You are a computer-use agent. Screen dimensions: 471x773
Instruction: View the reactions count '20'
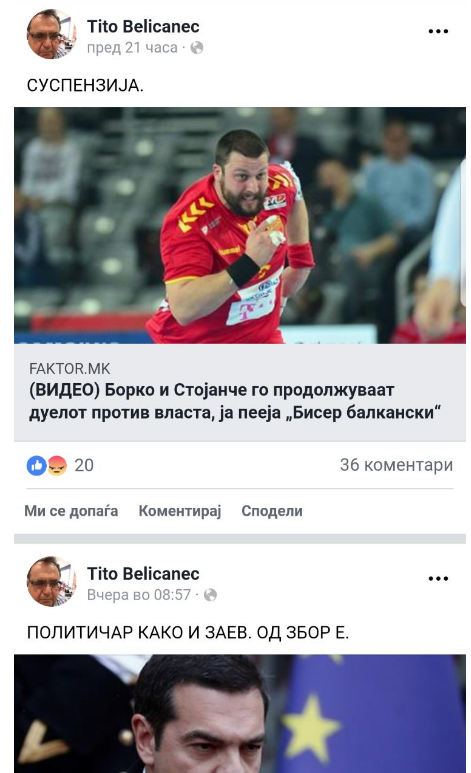coord(84,465)
